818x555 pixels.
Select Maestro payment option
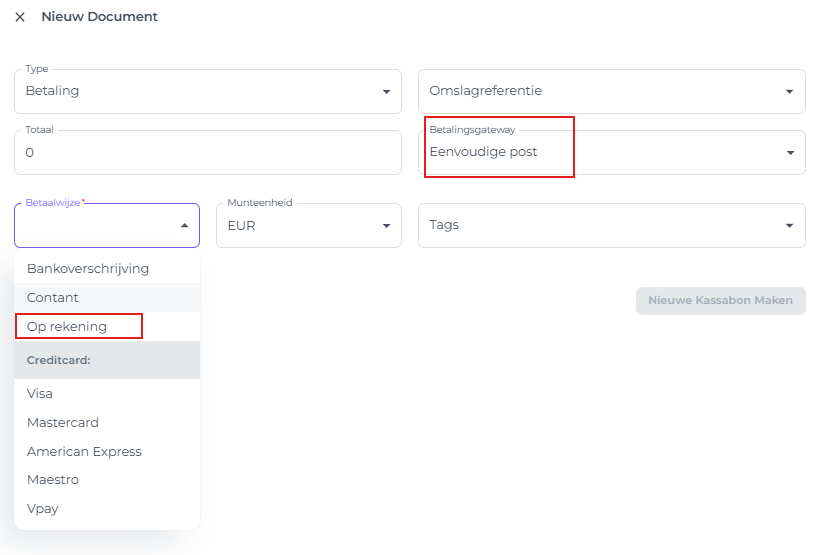coord(53,480)
